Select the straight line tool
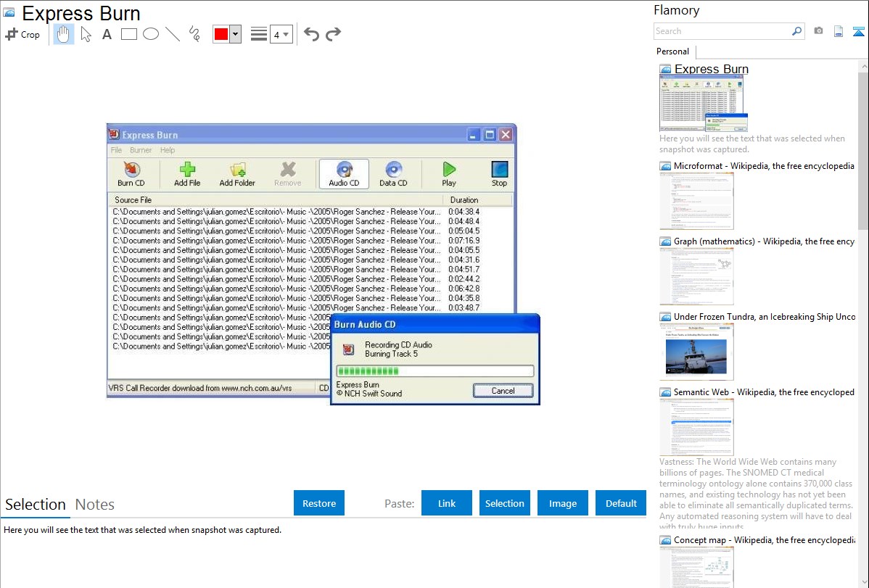The image size is (869, 588). point(173,34)
